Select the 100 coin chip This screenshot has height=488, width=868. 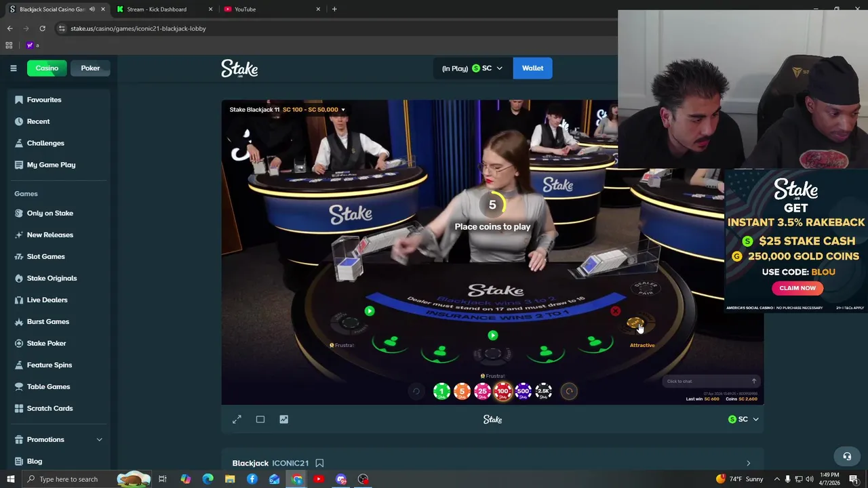(x=502, y=391)
